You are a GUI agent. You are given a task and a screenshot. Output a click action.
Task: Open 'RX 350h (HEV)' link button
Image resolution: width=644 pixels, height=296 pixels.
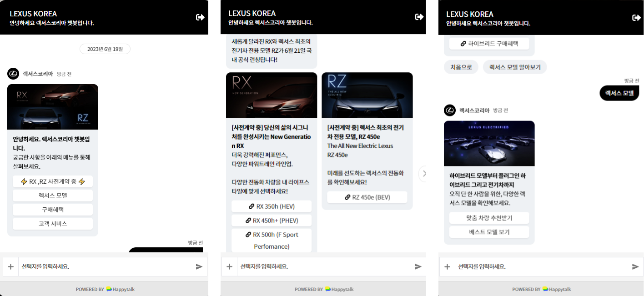click(272, 206)
